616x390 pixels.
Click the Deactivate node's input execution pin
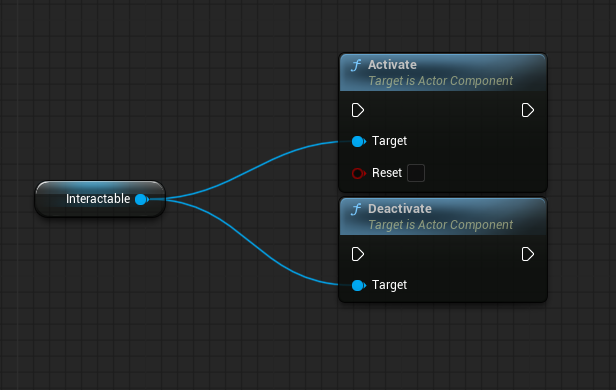[x=358, y=255]
